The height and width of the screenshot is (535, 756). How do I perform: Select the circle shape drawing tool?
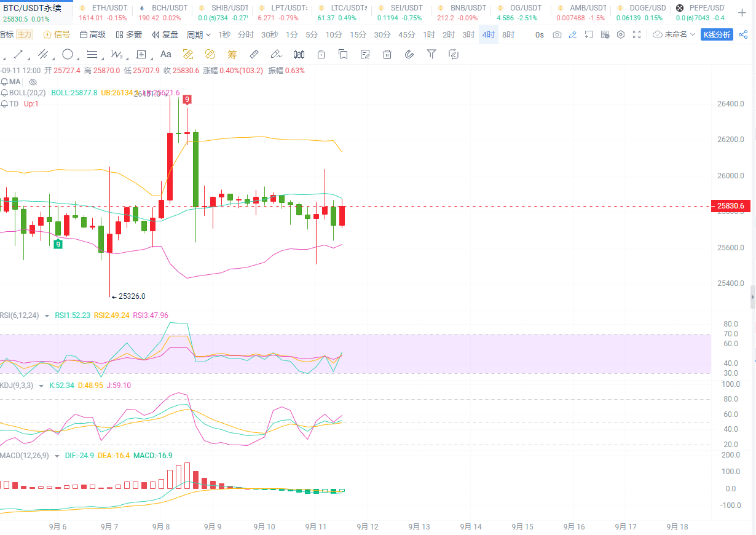click(68, 54)
